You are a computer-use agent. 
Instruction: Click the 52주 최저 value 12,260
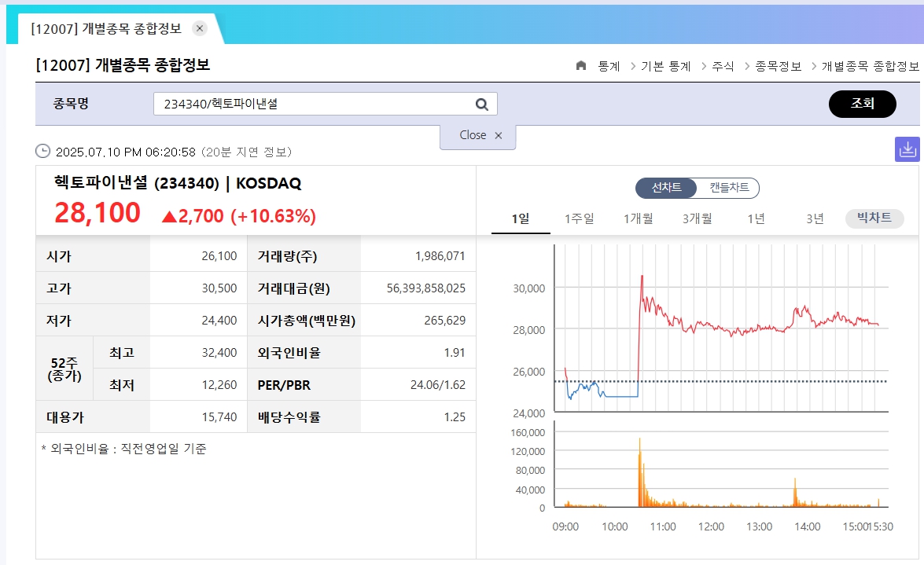tap(219, 385)
